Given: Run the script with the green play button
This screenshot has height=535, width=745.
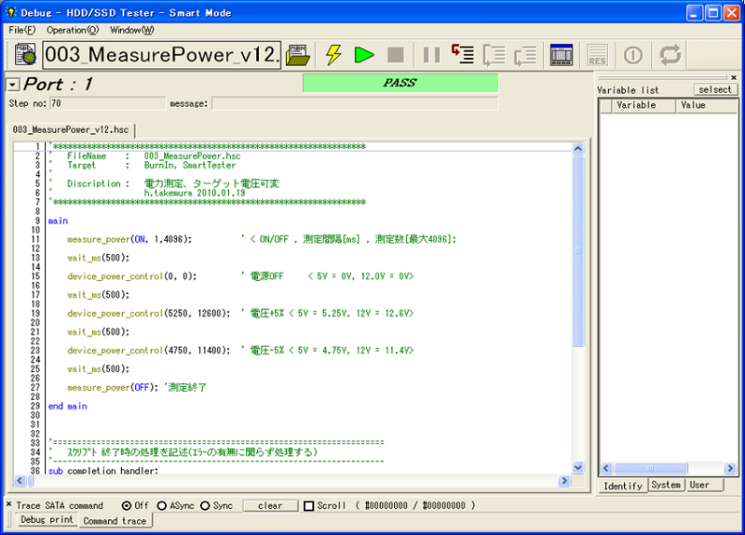Looking at the screenshot, I should tap(364, 55).
